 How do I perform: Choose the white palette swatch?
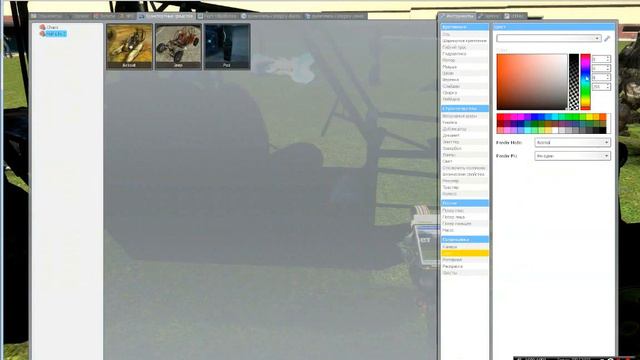[x=555, y=131]
